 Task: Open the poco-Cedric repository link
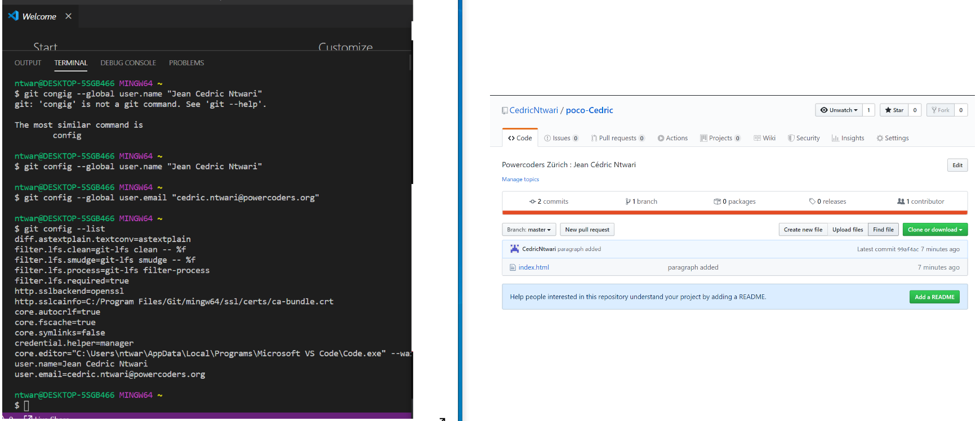(x=589, y=110)
